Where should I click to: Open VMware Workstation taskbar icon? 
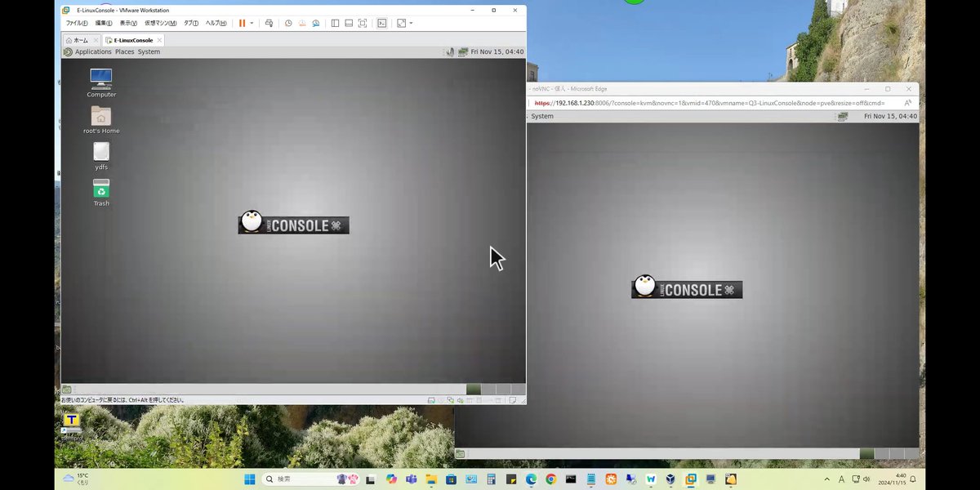click(x=690, y=479)
